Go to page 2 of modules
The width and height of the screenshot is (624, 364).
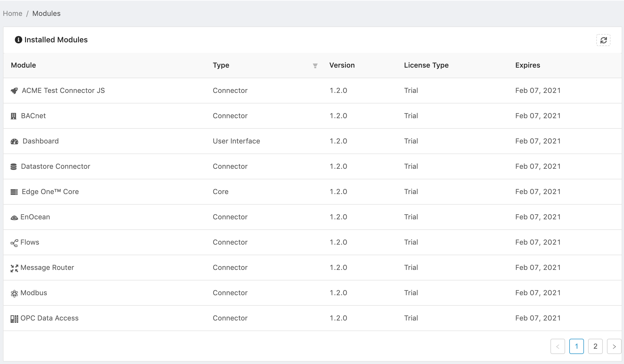[595, 346]
